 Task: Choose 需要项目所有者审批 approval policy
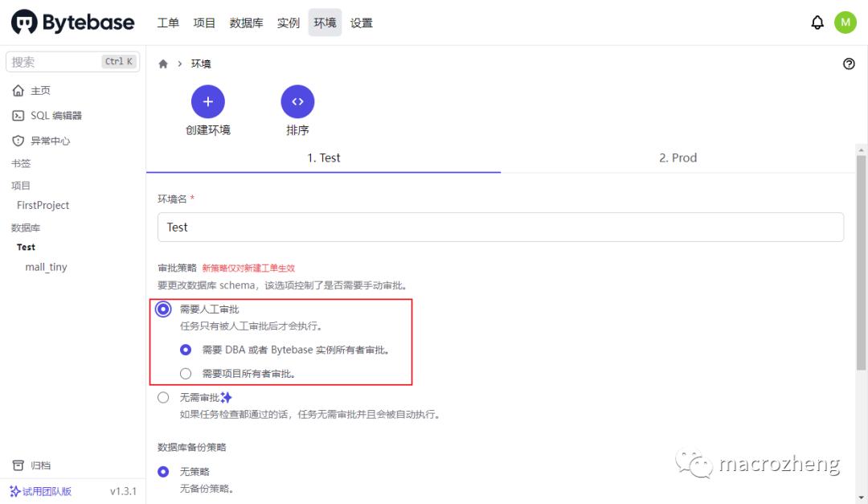(x=186, y=373)
